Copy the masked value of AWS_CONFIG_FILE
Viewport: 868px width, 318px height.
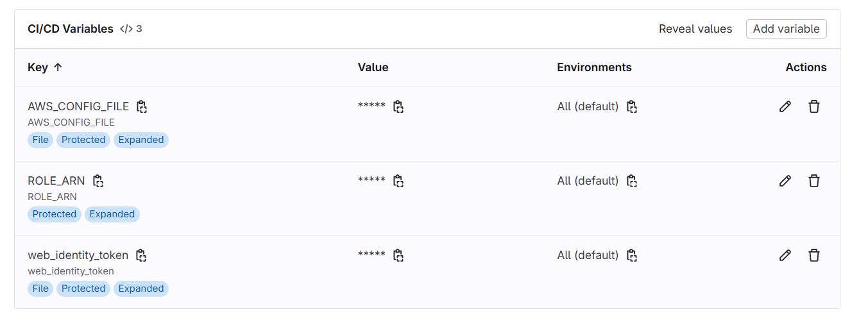398,106
